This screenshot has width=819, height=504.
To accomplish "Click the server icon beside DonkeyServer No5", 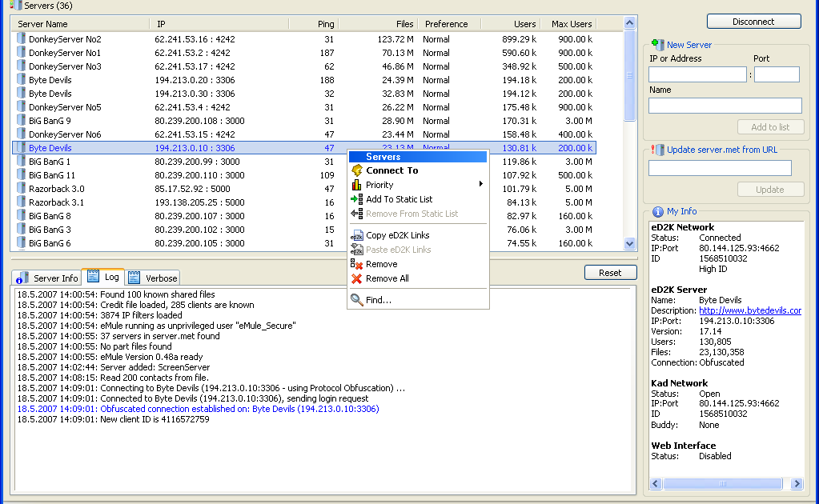I will click(21, 106).
